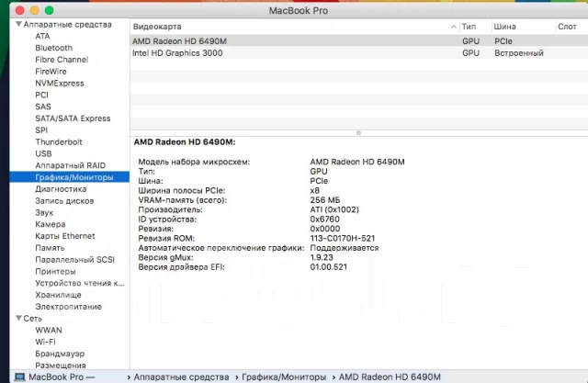Click the Встроенный bus cell

(x=518, y=53)
